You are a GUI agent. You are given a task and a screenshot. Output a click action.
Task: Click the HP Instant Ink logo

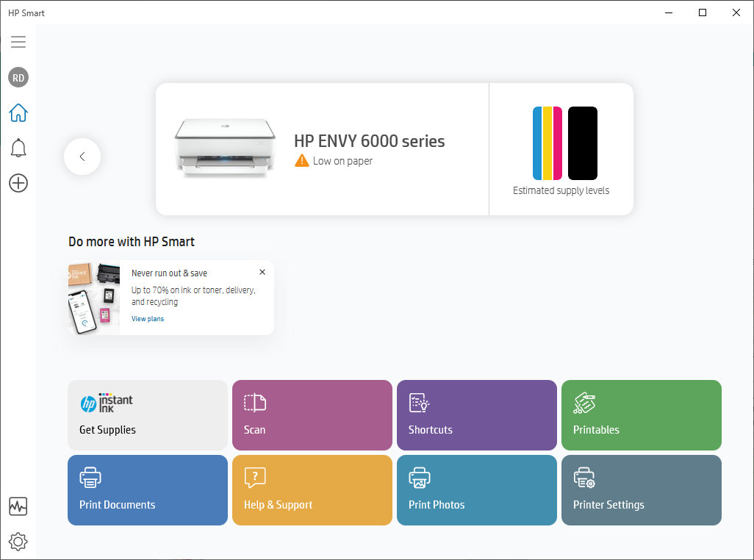pyautogui.click(x=107, y=403)
